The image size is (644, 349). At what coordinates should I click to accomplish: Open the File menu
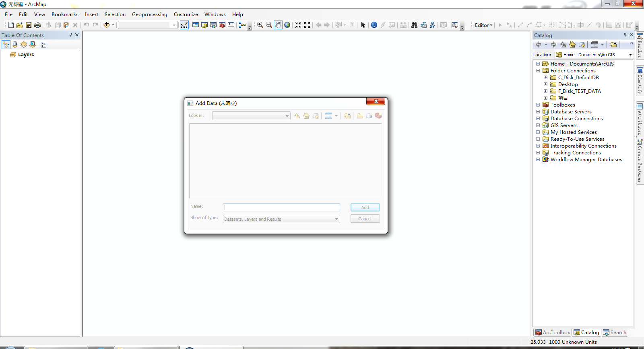point(9,14)
